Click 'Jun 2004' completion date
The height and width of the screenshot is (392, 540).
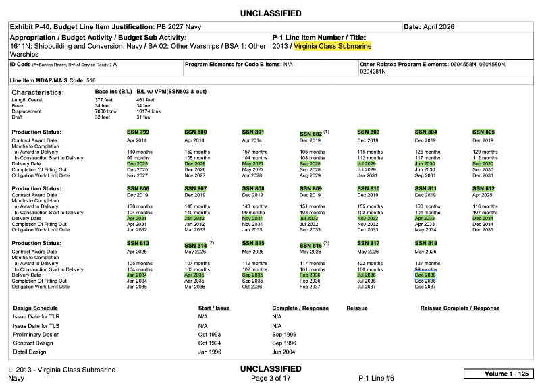point(283,352)
